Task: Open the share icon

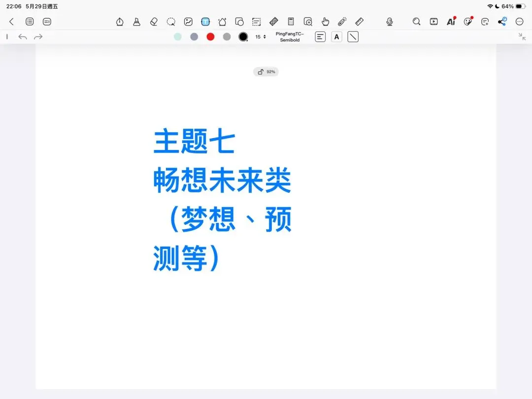Action: click(x=502, y=21)
